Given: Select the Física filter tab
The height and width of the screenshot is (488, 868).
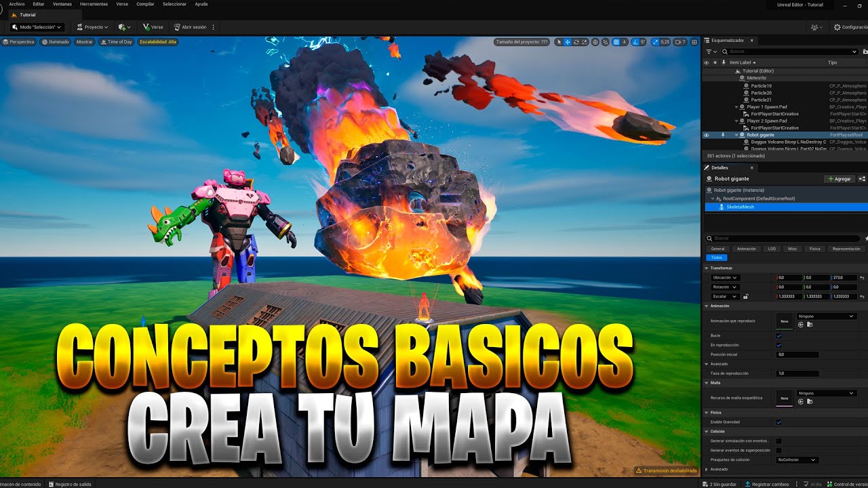Looking at the screenshot, I should [814, 249].
